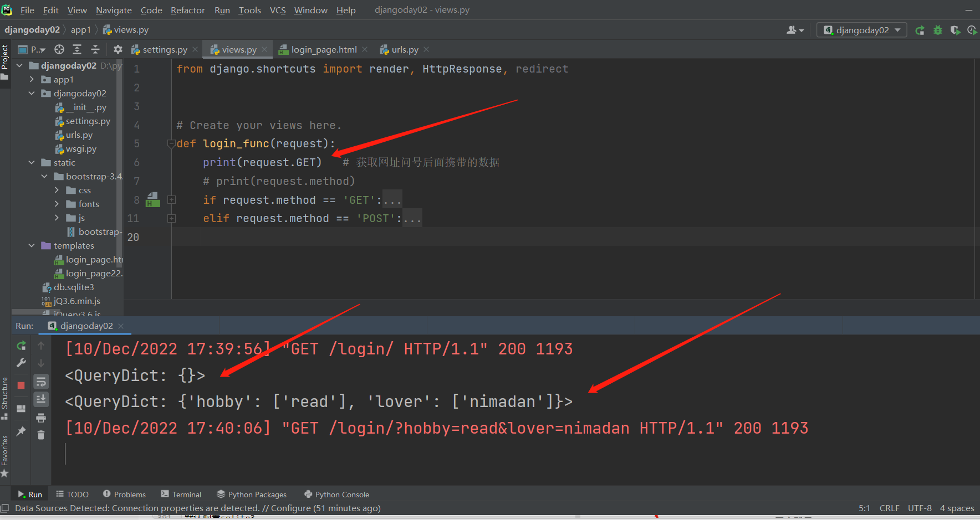Collapse the static folder

point(32,162)
